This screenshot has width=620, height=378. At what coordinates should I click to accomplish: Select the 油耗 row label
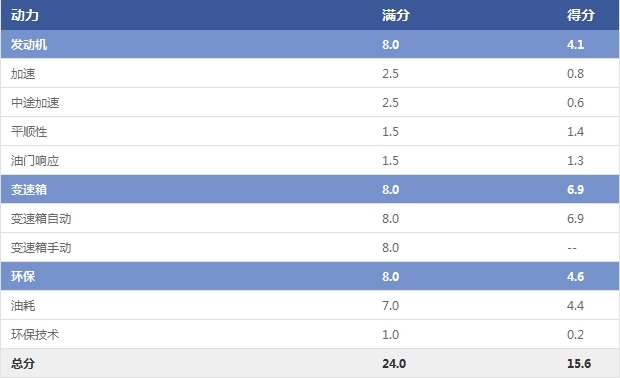tap(23, 306)
